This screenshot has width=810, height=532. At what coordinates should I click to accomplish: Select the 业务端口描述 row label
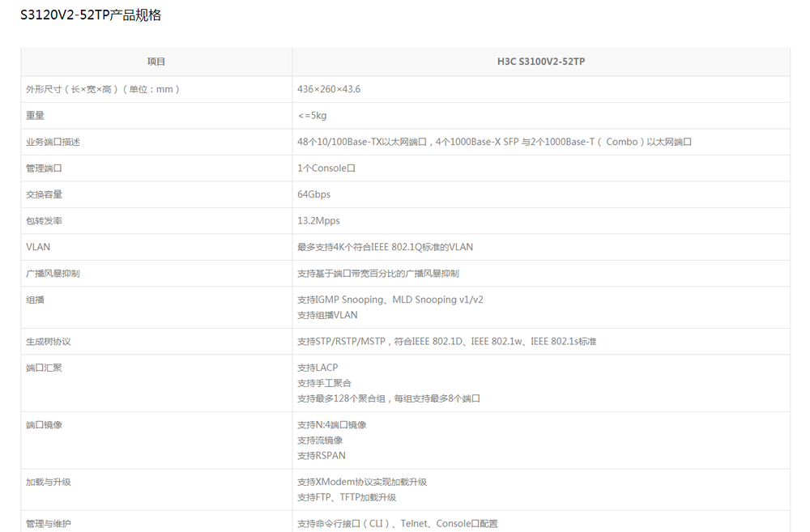click(x=53, y=142)
